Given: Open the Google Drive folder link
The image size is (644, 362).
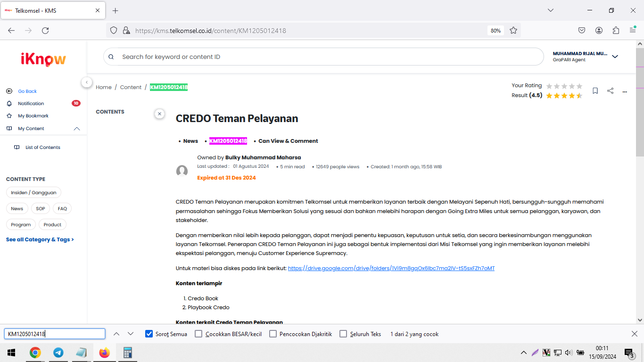Looking at the screenshot, I should pyautogui.click(x=391, y=268).
